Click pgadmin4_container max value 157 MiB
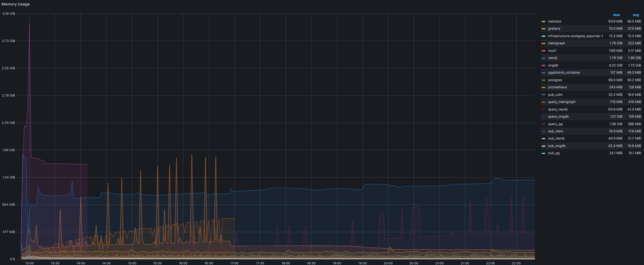This screenshot has height=265, width=644. click(616, 73)
